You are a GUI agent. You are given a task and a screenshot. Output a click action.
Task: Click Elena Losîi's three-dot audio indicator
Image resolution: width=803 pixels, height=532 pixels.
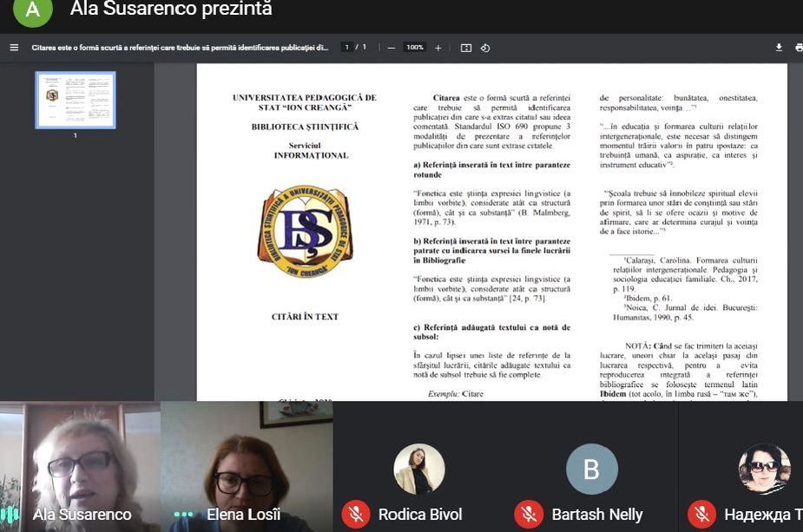183,515
